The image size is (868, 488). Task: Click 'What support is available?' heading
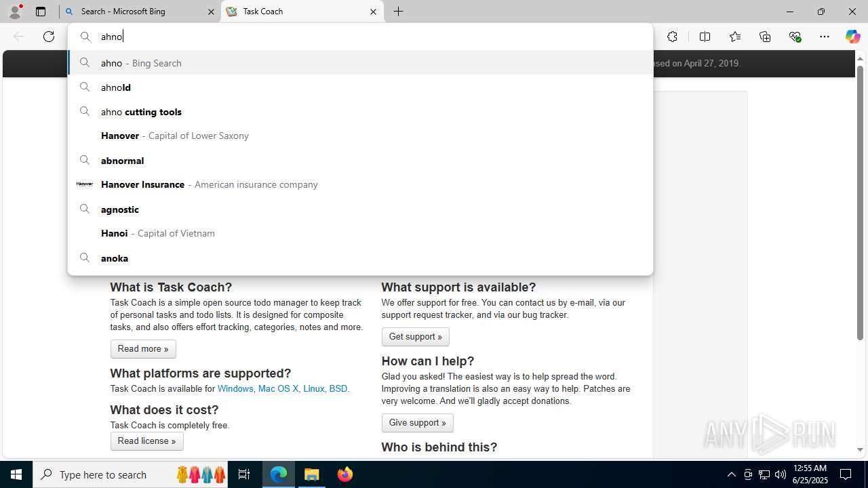click(x=458, y=287)
